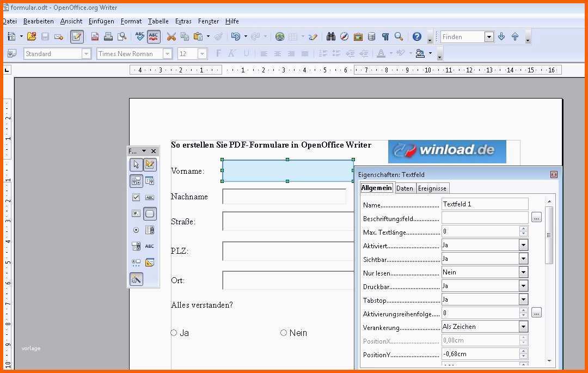
Task: Open the Navigator compass icon
Action: (x=344, y=36)
